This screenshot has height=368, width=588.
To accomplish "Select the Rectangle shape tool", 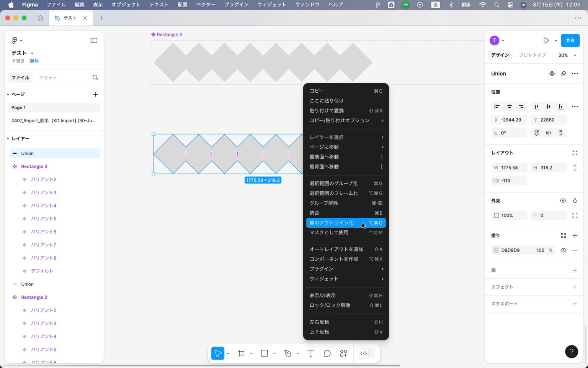I will pos(264,353).
